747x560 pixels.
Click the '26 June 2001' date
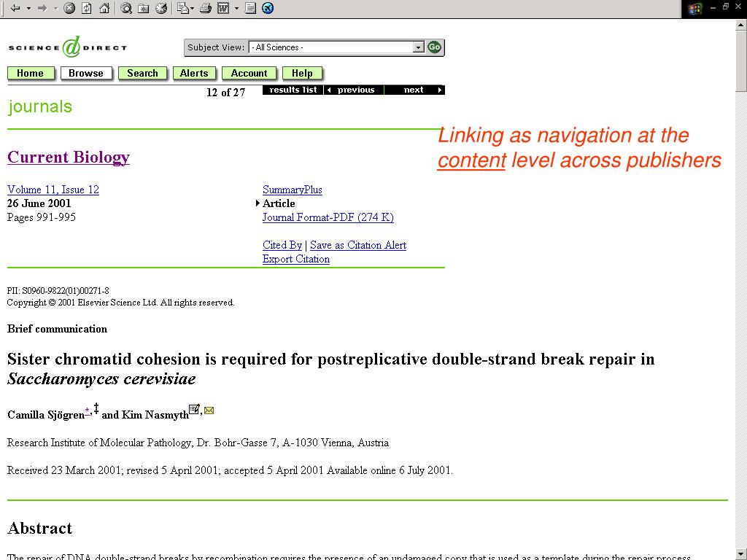tap(39, 203)
